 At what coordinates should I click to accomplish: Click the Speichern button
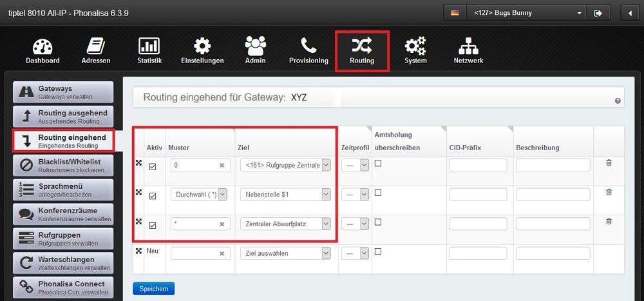pyautogui.click(x=153, y=289)
